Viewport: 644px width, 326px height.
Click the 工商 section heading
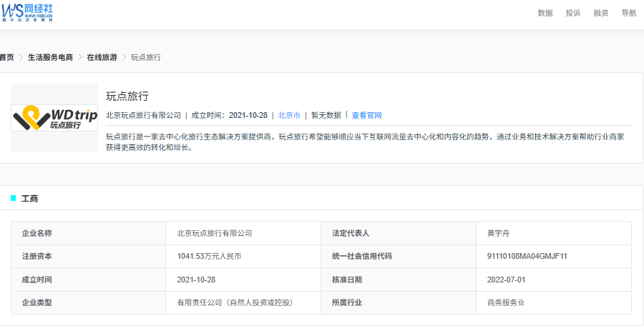[x=29, y=199]
